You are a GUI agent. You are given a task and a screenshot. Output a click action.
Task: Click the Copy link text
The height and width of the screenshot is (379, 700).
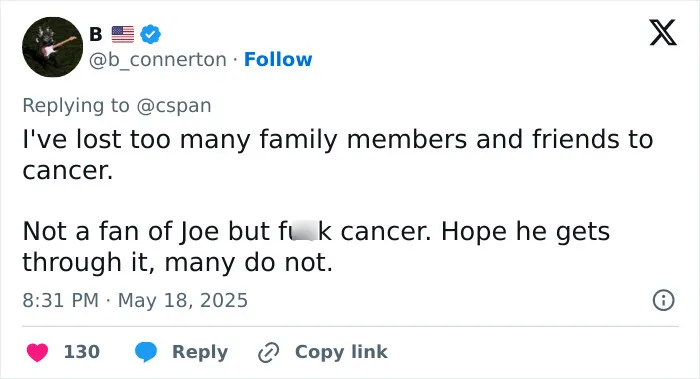[341, 352]
